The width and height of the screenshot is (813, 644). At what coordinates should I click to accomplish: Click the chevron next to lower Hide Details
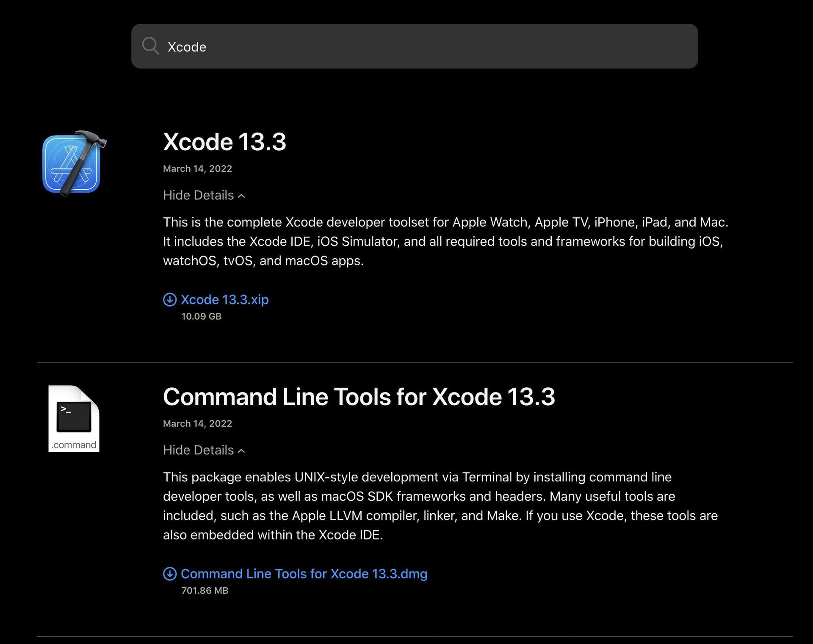tap(241, 451)
